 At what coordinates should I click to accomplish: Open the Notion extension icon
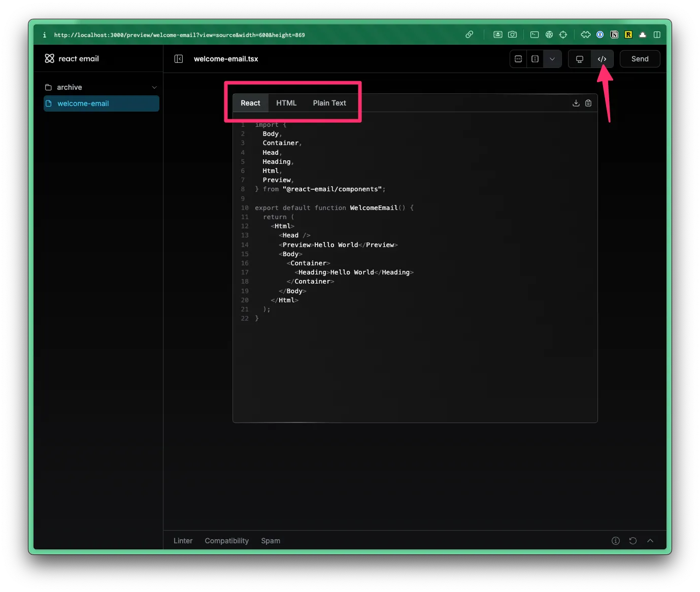point(614,34)
